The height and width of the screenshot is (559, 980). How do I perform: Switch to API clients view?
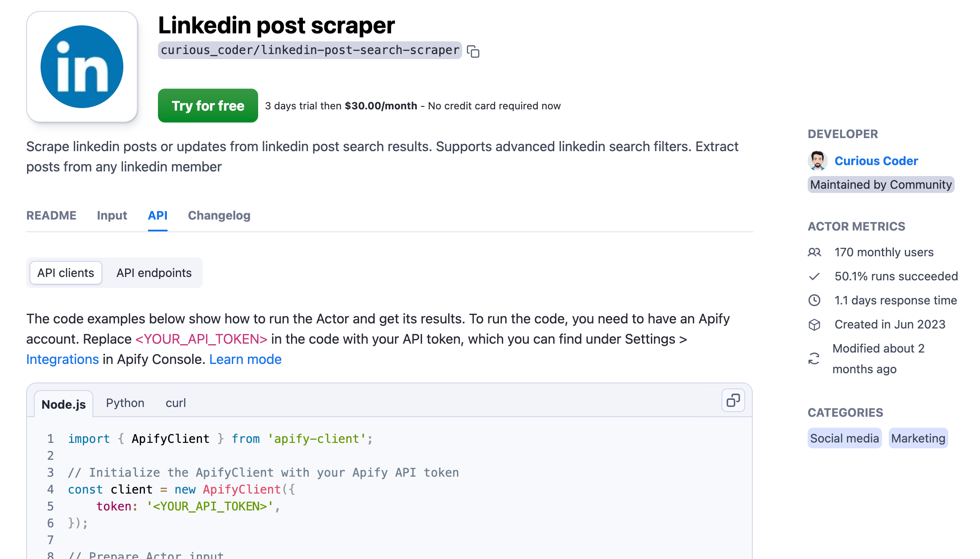(65, 273)
